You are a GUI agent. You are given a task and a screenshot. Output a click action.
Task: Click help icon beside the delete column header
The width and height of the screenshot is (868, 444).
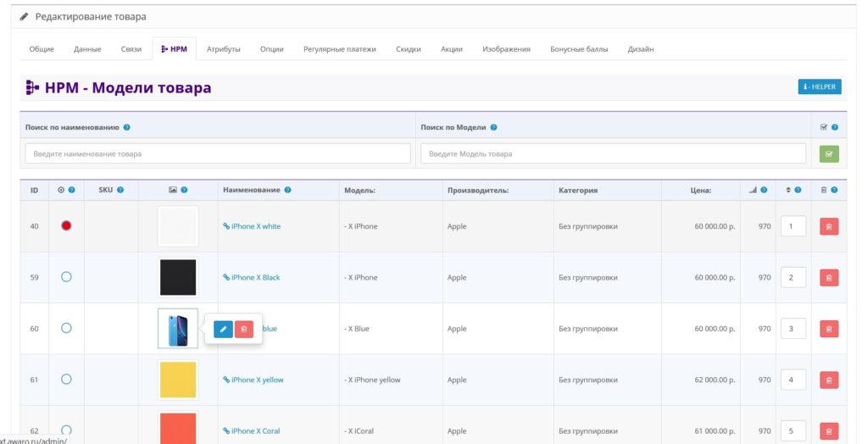coord(834,190)
